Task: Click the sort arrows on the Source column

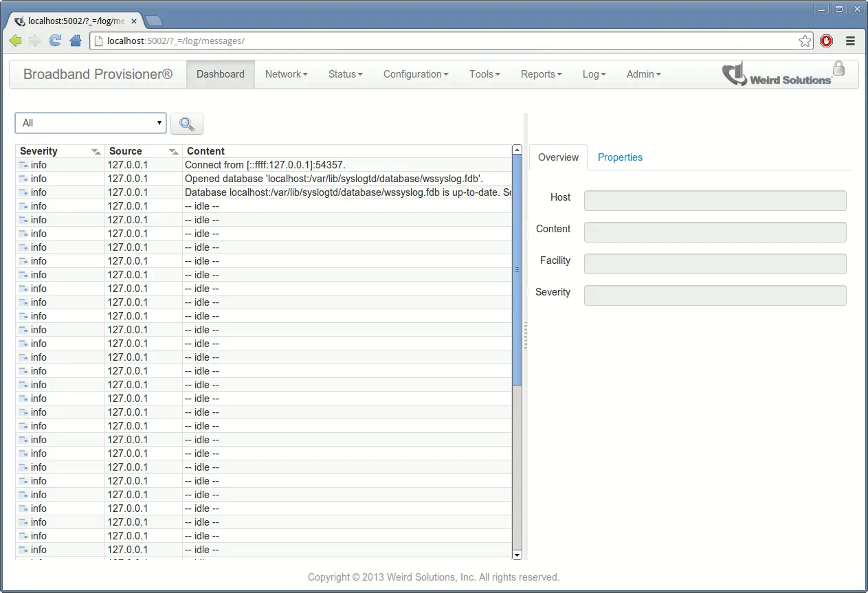Action: pyautogui.click(x=171, y=150)
